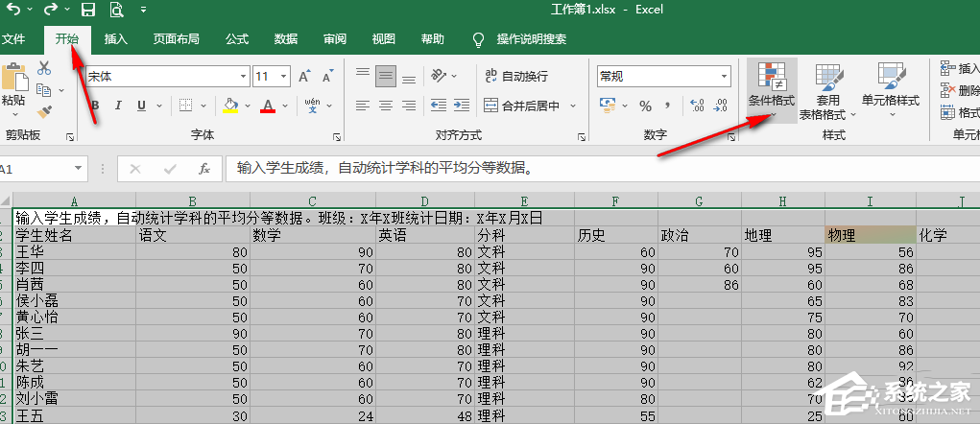Image resolution: width=980 pixels, height=424 pixels.
Task: Open the 文件 menu
Action: [13, 38]
